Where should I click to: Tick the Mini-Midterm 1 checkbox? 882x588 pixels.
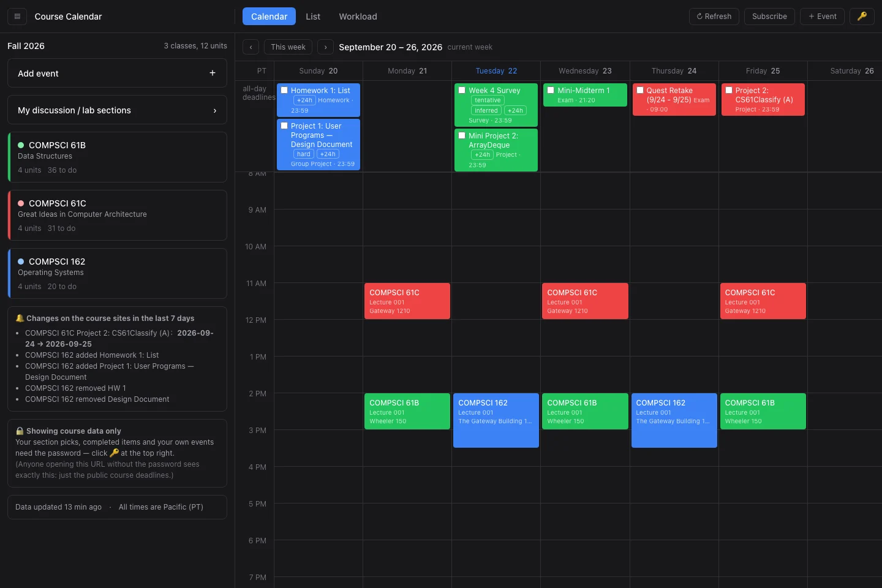(x=551, y=90)
